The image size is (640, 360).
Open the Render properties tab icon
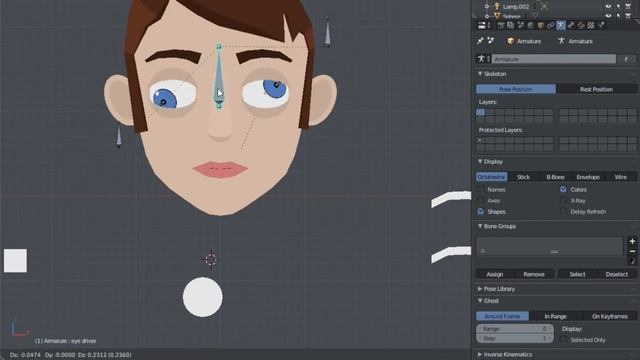click(501, 25)
